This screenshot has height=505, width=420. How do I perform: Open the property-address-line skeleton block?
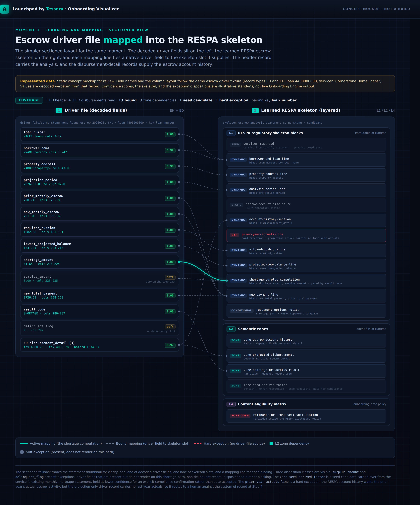[306, 175]
